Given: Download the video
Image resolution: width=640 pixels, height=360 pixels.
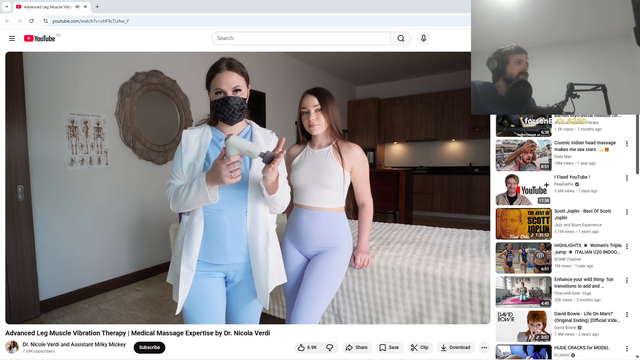Looking at the screenshot, I should coord(455,347).
